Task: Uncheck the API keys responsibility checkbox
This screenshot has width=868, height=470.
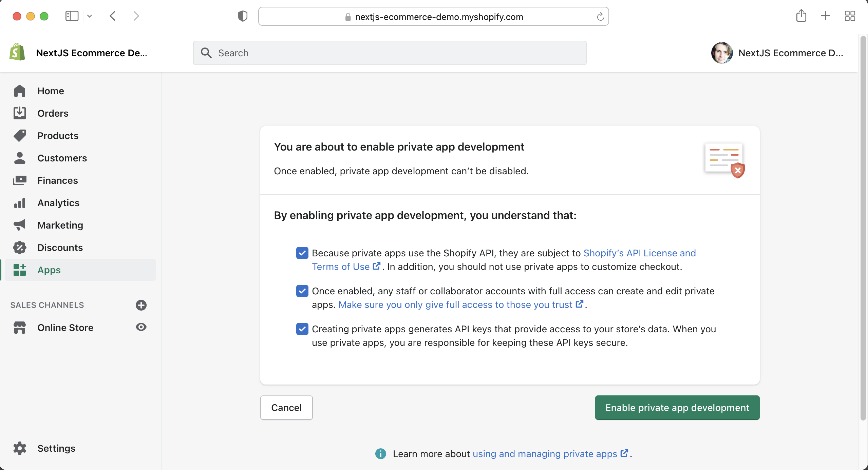Action: tap(302, 329)
